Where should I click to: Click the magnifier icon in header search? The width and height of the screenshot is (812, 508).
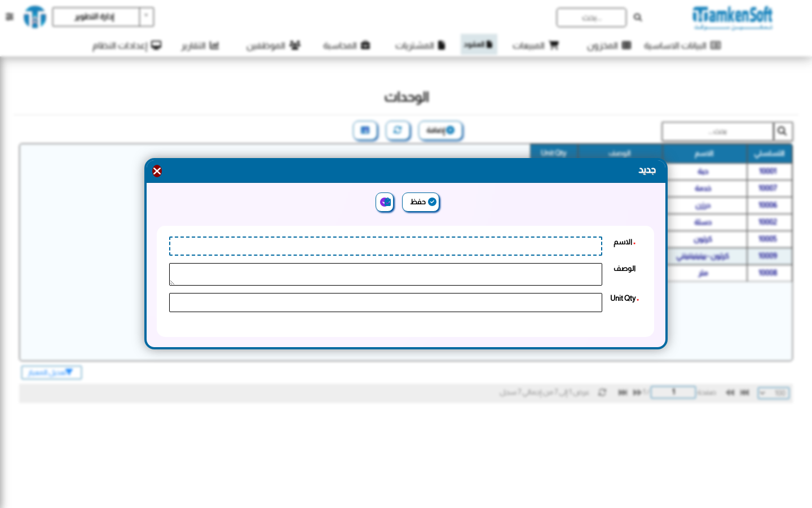click(x=638, y=17)
